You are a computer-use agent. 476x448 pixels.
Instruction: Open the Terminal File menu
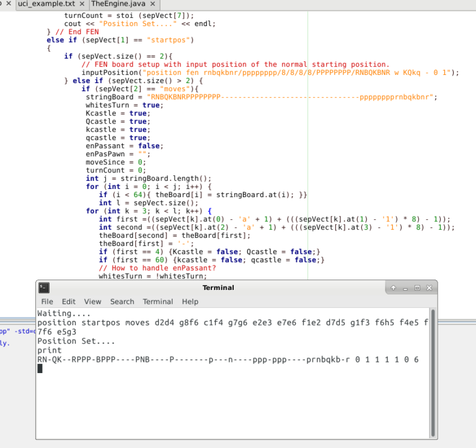[x=47, y=302]
